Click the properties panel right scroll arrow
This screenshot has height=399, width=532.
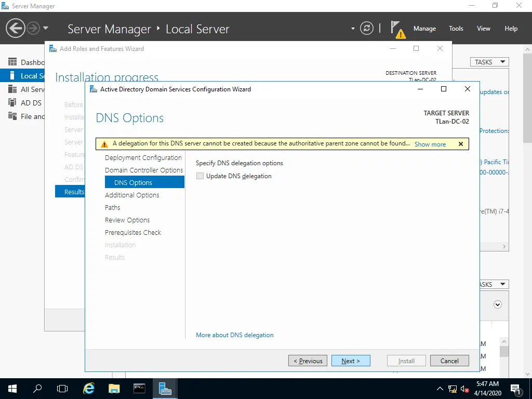pyautogui.click(x=504, y=247)
